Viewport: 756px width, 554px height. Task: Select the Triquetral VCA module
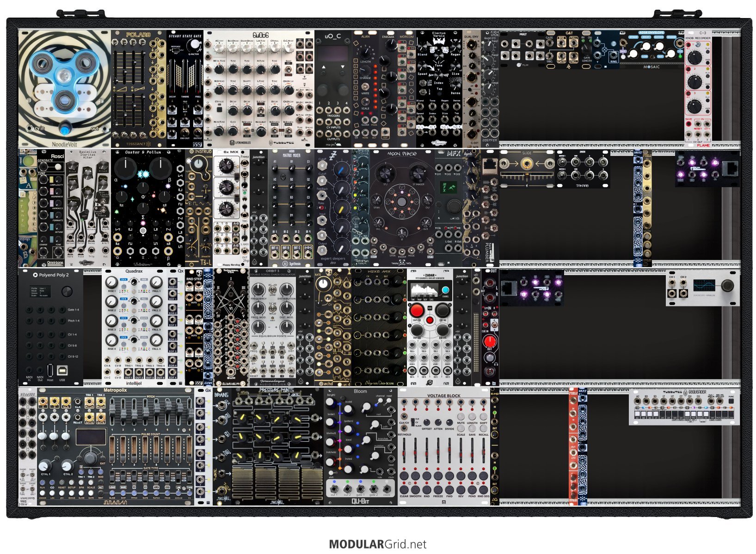click(x=231, y=327)
